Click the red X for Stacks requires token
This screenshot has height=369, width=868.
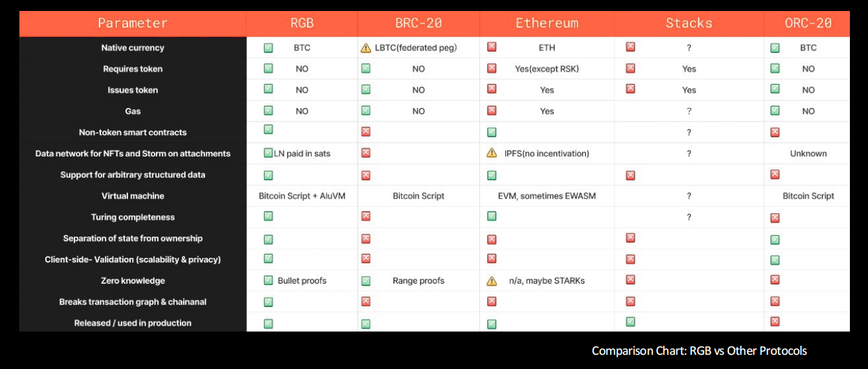pos(631,68)
